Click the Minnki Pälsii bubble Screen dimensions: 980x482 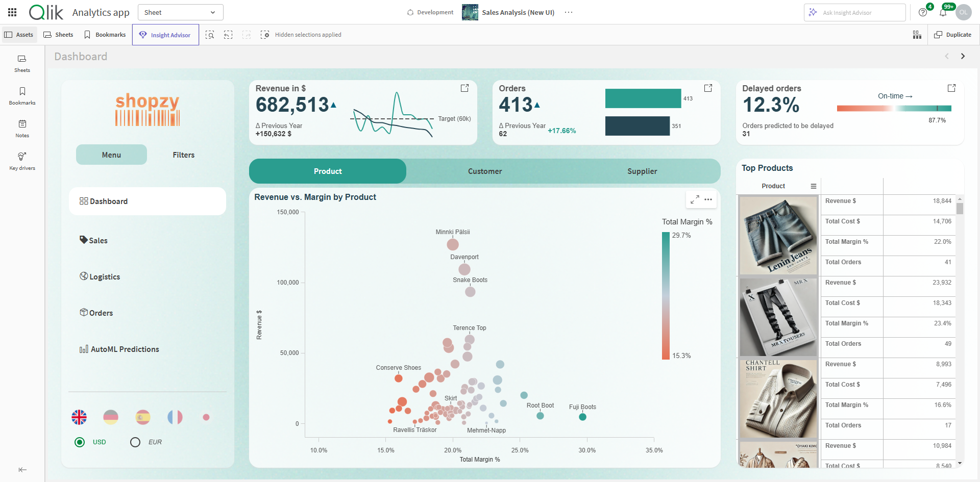point(453,244)
